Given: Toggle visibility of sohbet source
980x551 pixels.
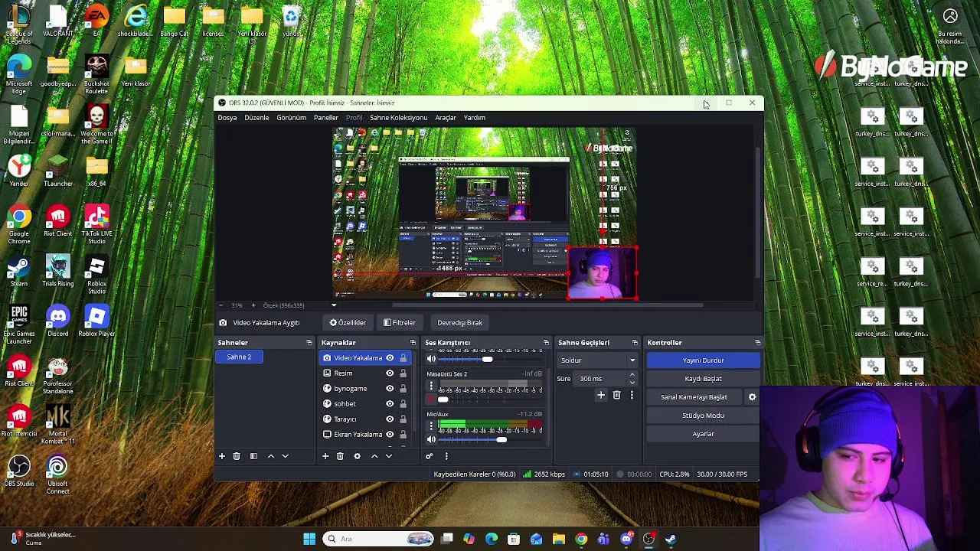Looking at the screenshot, I should [x=390, y=404].
